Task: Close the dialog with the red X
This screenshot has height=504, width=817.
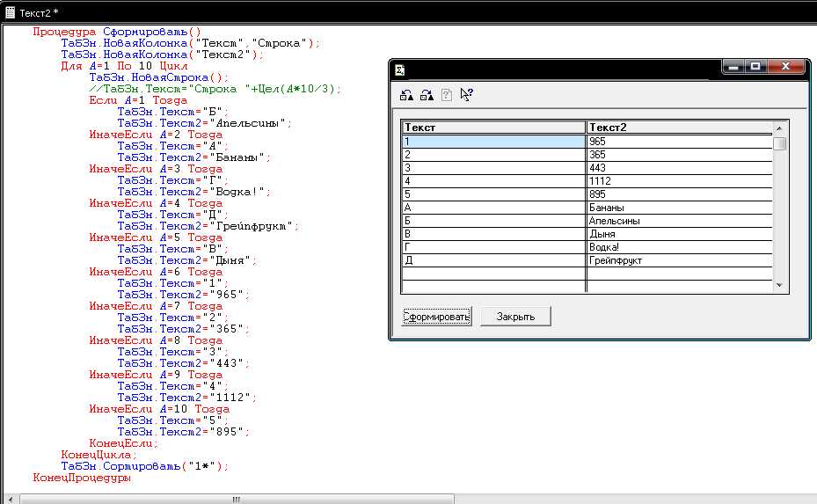Action: click(786, 66)
